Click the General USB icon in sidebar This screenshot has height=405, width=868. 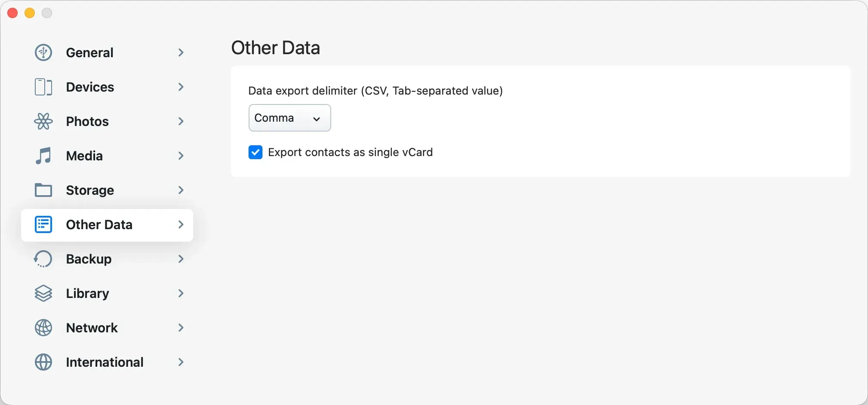point(43,52)
